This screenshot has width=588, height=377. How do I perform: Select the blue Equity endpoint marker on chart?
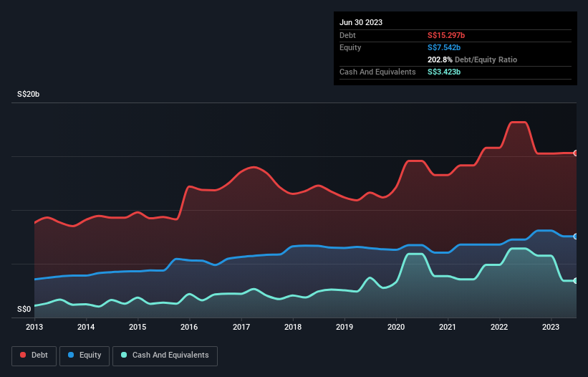click(576, 237)
